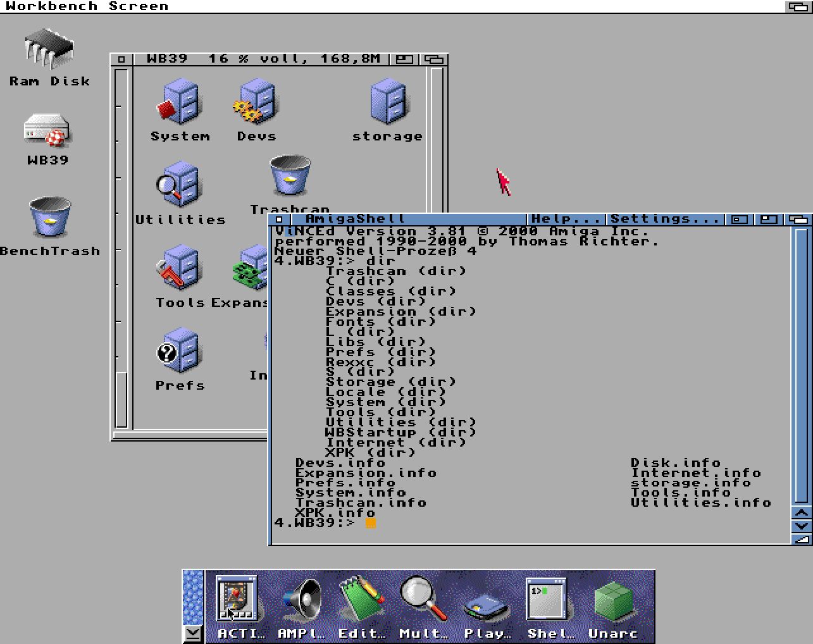Open the System drawer in the WB39 window

[x=180, y=102]
